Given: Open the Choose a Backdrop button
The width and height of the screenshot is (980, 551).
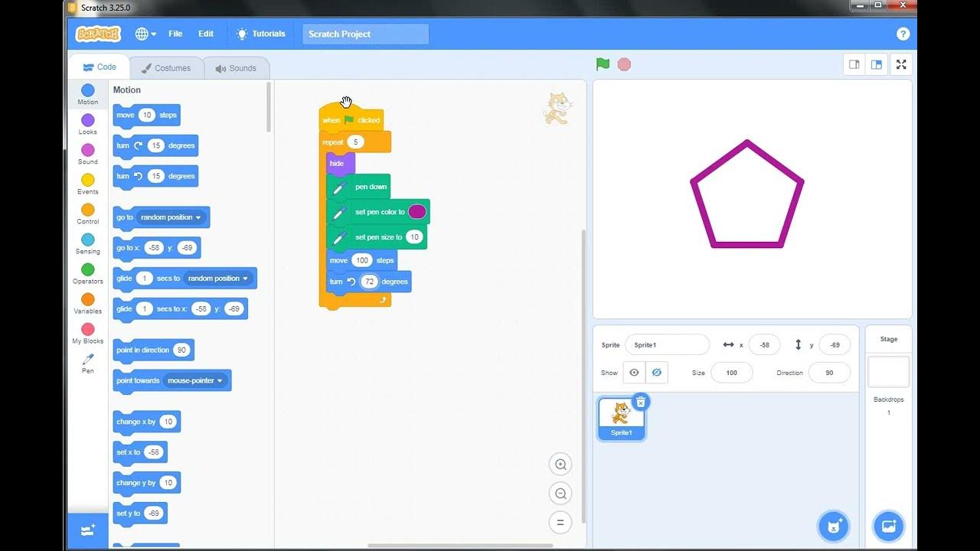Looking at the screenshot, I should (x=889, y=526).
